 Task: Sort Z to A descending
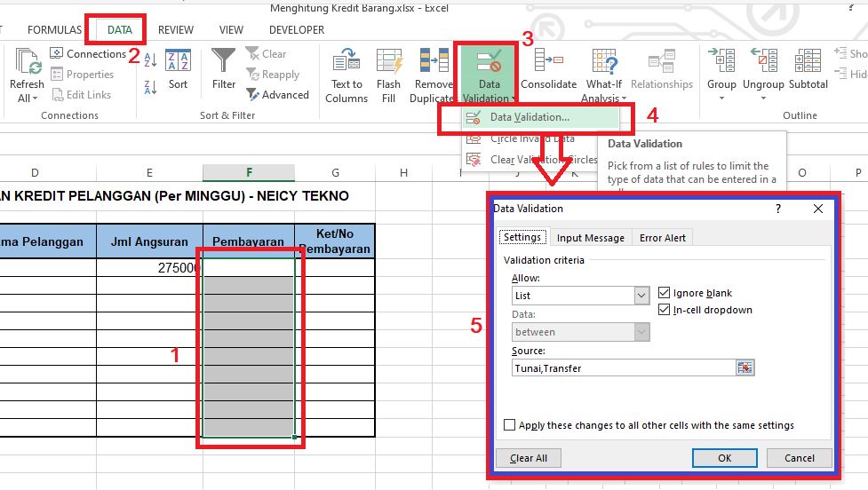[x=150, y=87]
